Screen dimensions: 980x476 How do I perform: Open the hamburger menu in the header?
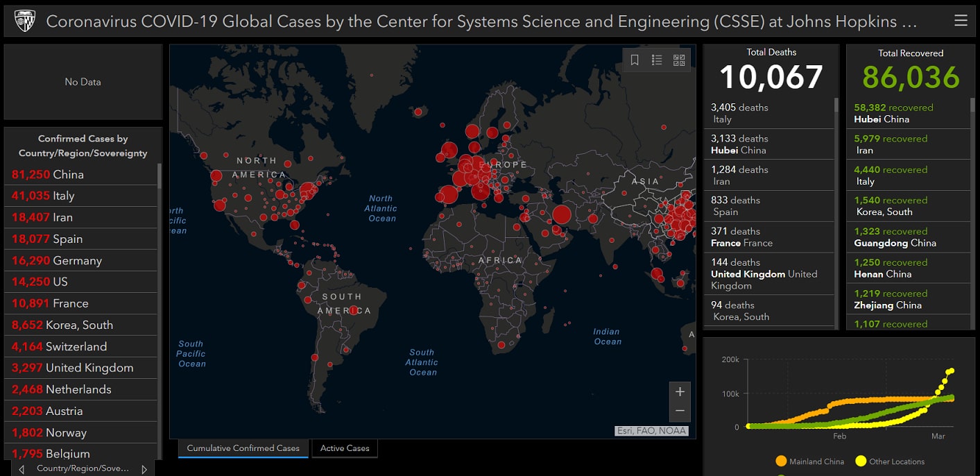pos(961,21)
